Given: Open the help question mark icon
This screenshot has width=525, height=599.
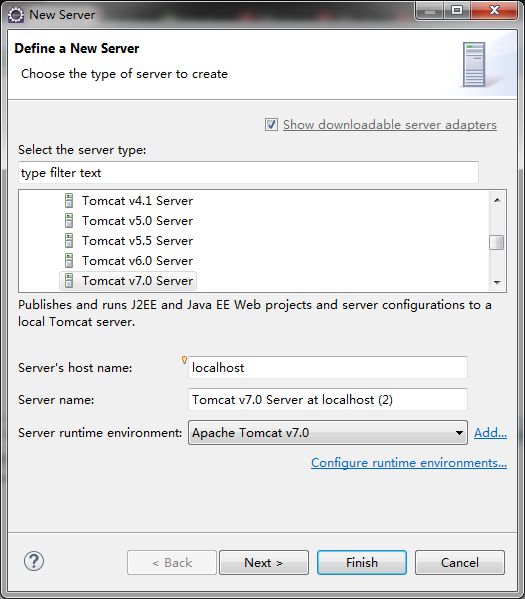Looking at the screenshot, I should pos(34,562).
